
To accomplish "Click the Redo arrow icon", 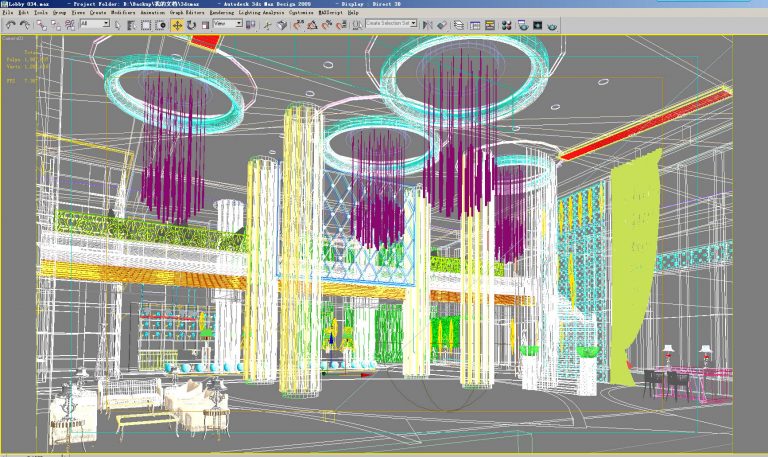I will click(24, 24).
